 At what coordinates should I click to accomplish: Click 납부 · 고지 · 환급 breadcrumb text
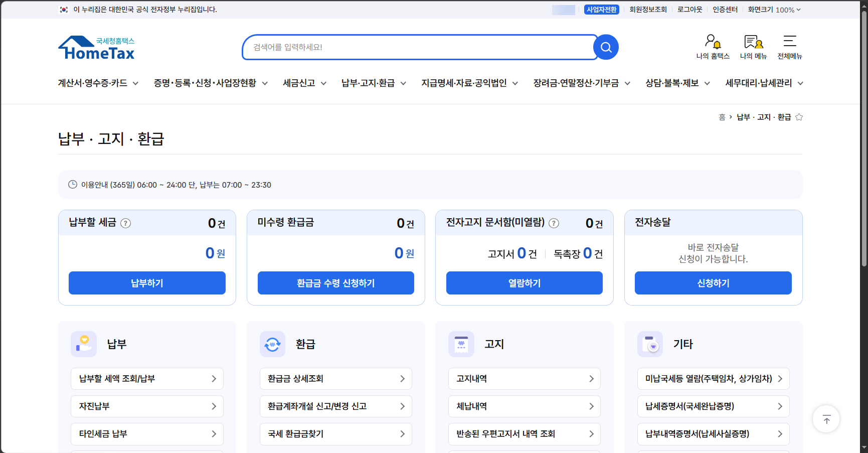point(764,117)
